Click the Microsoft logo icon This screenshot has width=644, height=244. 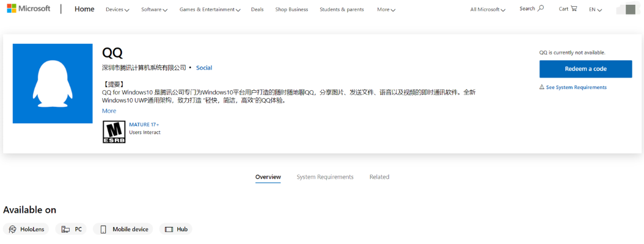point(12,9)
